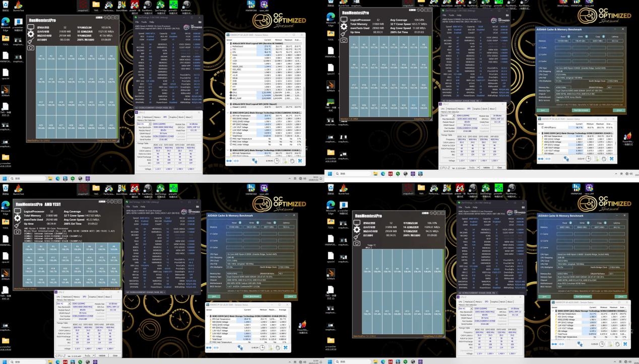The width and height of the screenshot is (639, 364).
Task: Click HWiNFO gear icon in bottom-left screenshot
Action: point(277,347)
